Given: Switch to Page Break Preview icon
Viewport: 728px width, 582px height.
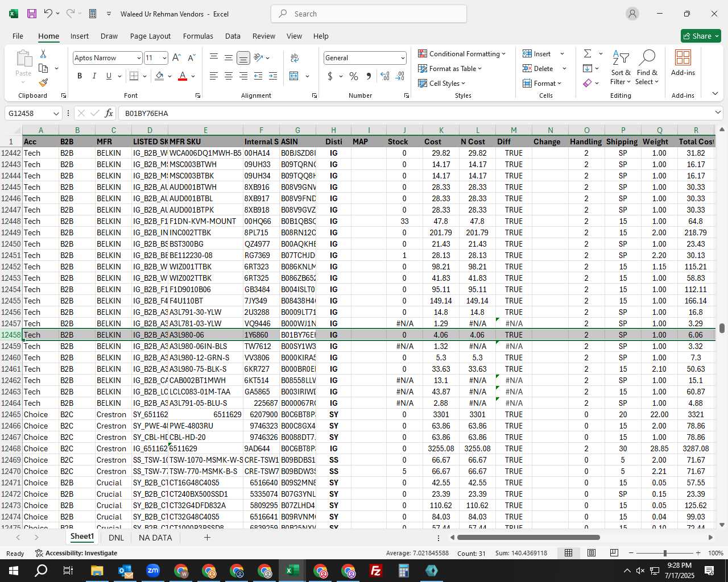Looking at the screenshot, I should [614, 553].
